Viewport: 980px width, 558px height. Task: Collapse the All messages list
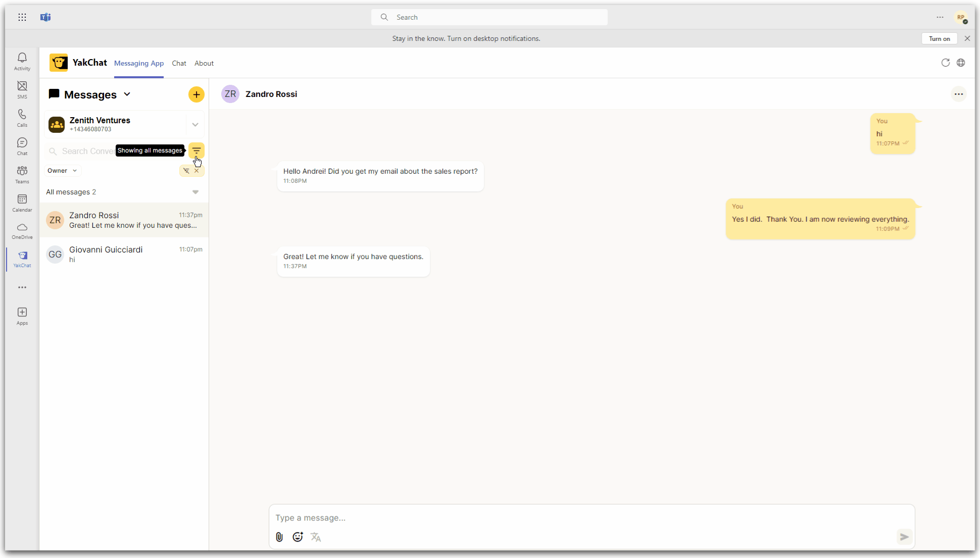click(x=195, y=192)
